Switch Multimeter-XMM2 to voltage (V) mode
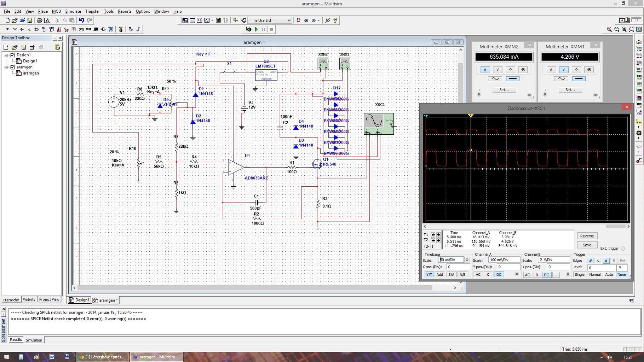 [497, 70]
